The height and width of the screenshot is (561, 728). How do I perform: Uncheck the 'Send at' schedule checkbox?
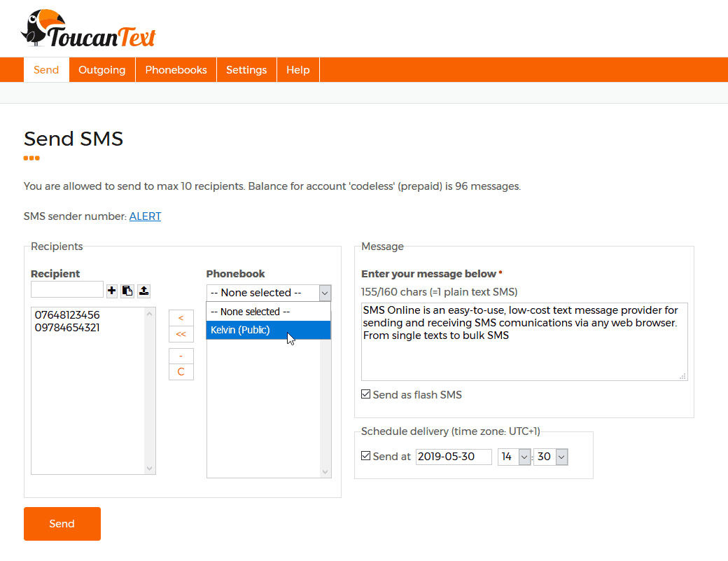point(366,456)
